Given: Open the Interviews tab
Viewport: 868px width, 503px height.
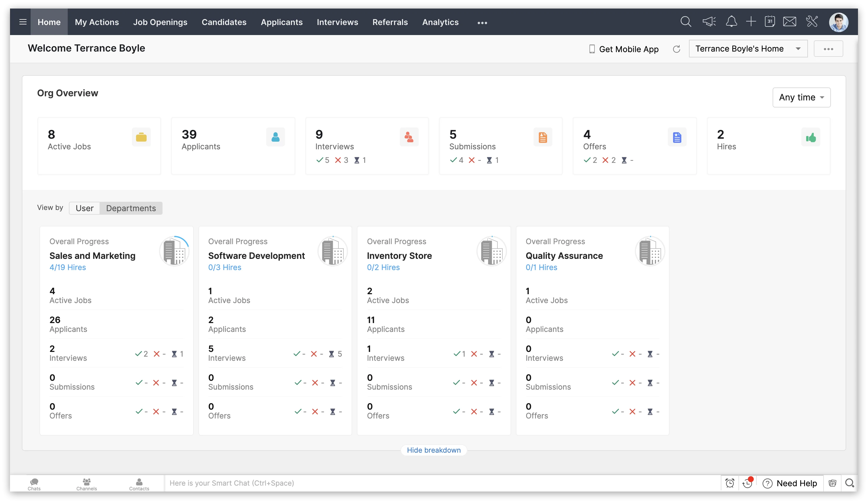Looking at the screenshot, I should click(x=337, y=22).
